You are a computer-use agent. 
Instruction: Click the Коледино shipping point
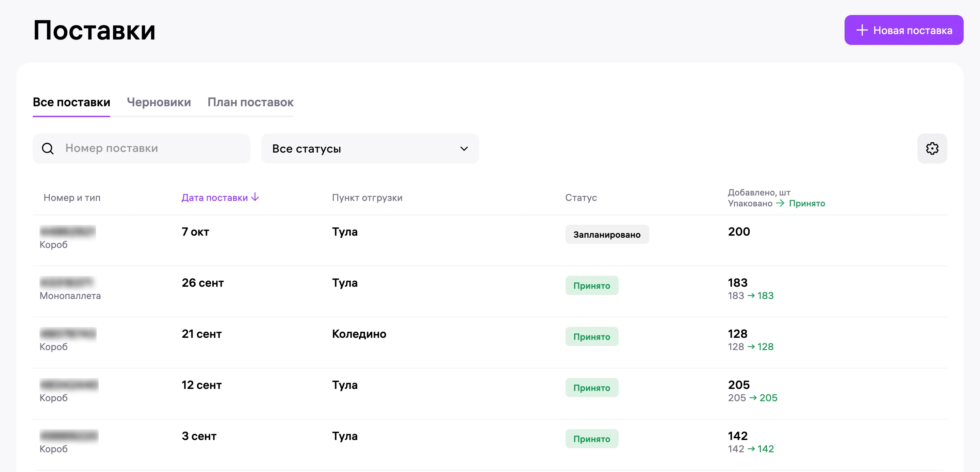click(359, 334)
